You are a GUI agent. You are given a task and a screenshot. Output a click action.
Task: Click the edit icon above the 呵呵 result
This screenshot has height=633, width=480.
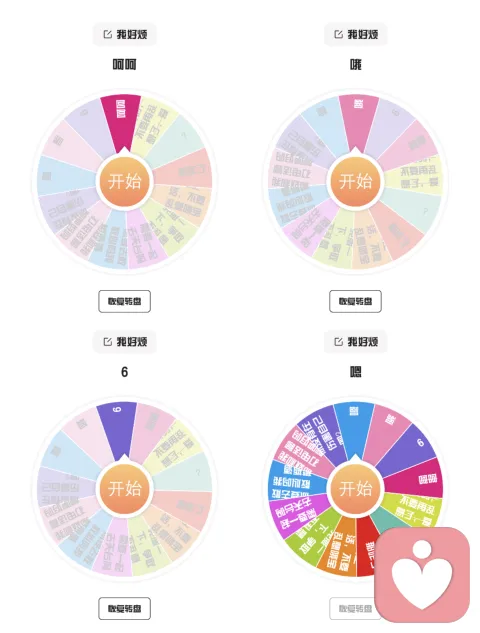pos(107,34)
